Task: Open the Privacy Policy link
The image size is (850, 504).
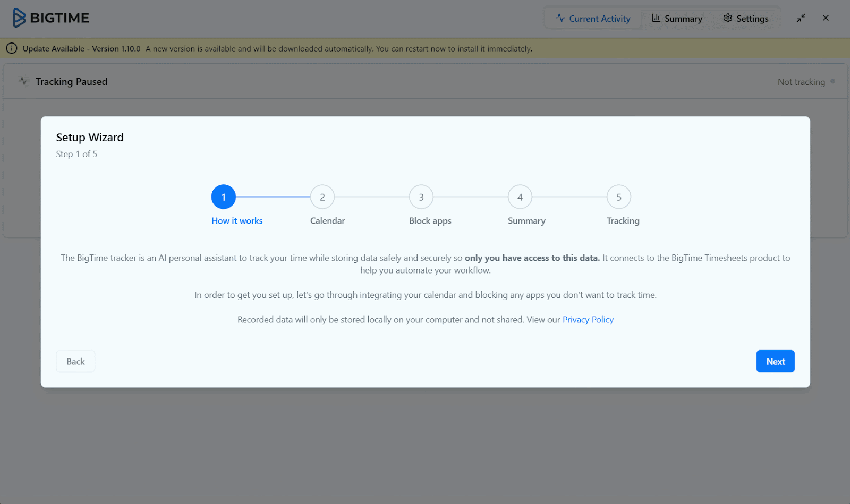Action: 588,319
